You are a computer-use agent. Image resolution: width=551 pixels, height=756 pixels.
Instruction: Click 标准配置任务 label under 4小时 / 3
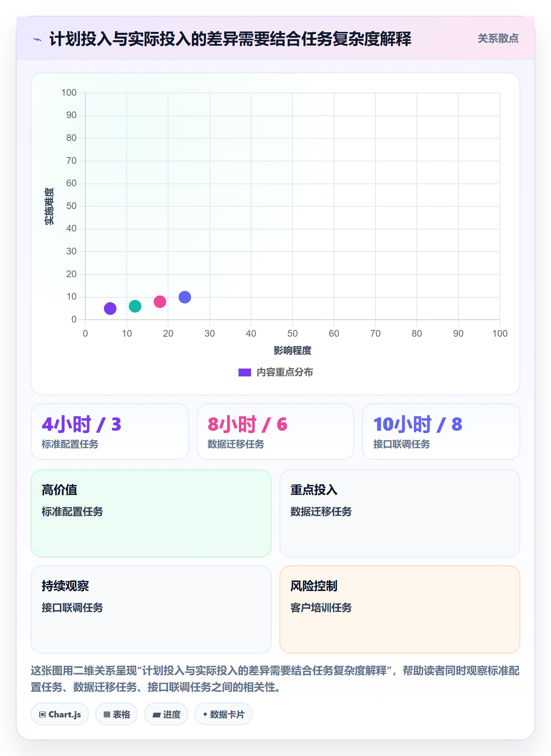(70, 444)
